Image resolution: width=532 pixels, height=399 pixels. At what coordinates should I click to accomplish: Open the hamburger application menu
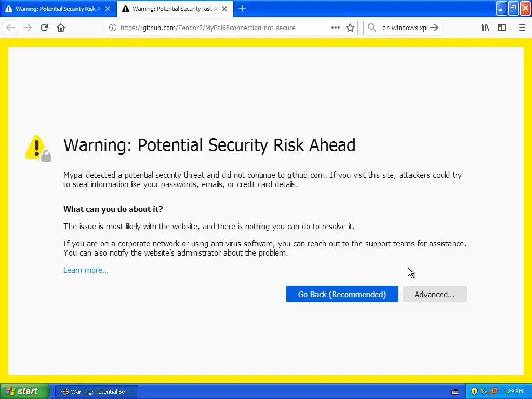click(x=522, y=28)
